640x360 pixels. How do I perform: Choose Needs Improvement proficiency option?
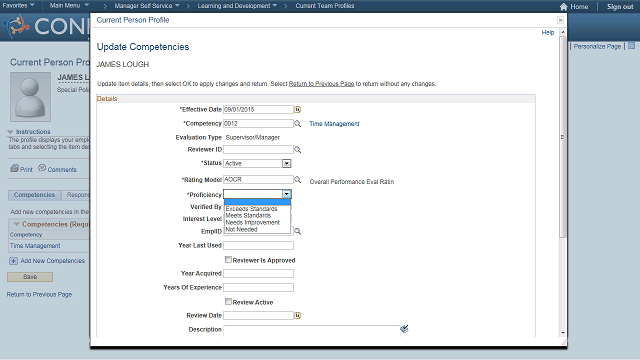tap(253, 222)
